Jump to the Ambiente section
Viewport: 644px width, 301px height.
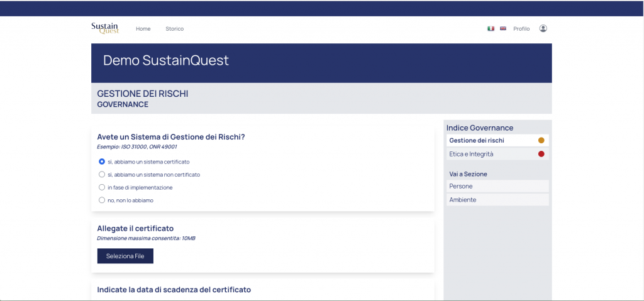pyautogui.click(x=497, y=200)
